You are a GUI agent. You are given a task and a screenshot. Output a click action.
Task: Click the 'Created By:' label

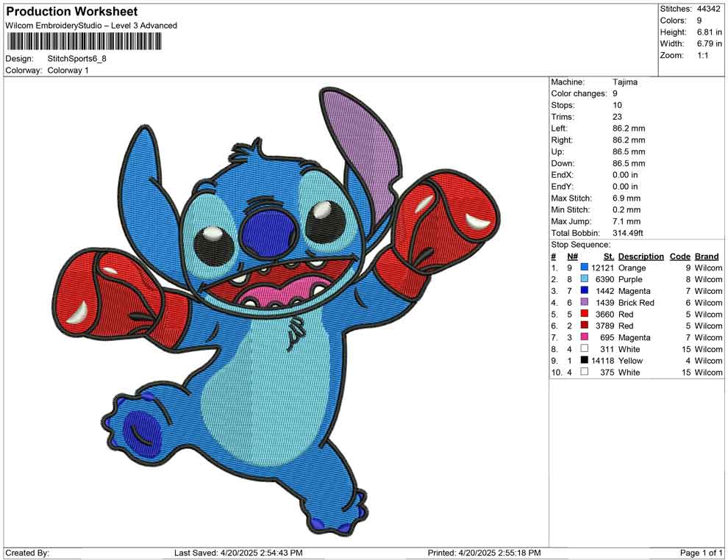27,553
